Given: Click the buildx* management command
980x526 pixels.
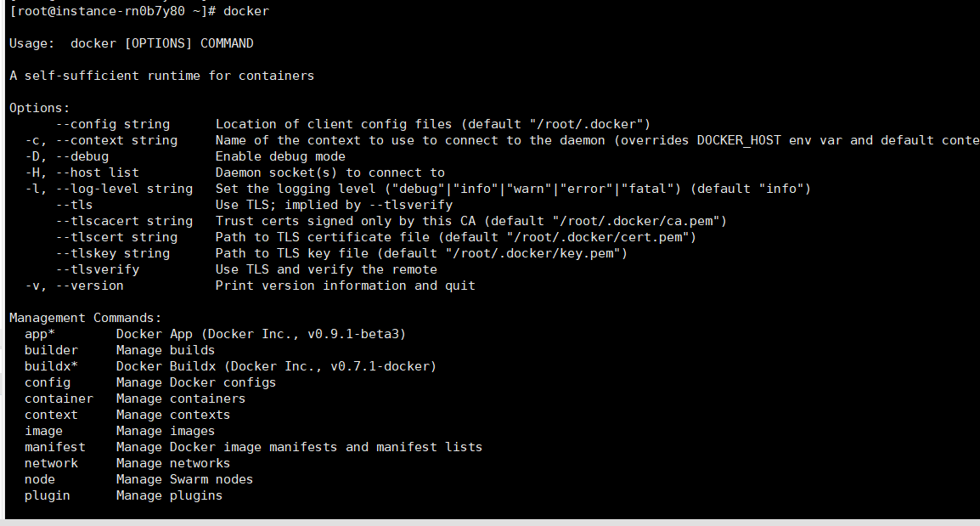Looking at the screenshot, I should coord(51,366).
